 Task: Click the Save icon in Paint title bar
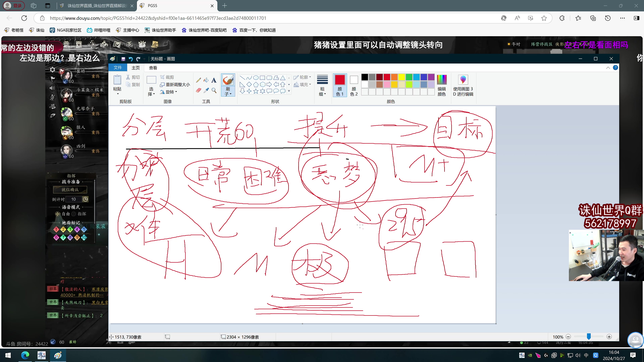coord(123,59)
